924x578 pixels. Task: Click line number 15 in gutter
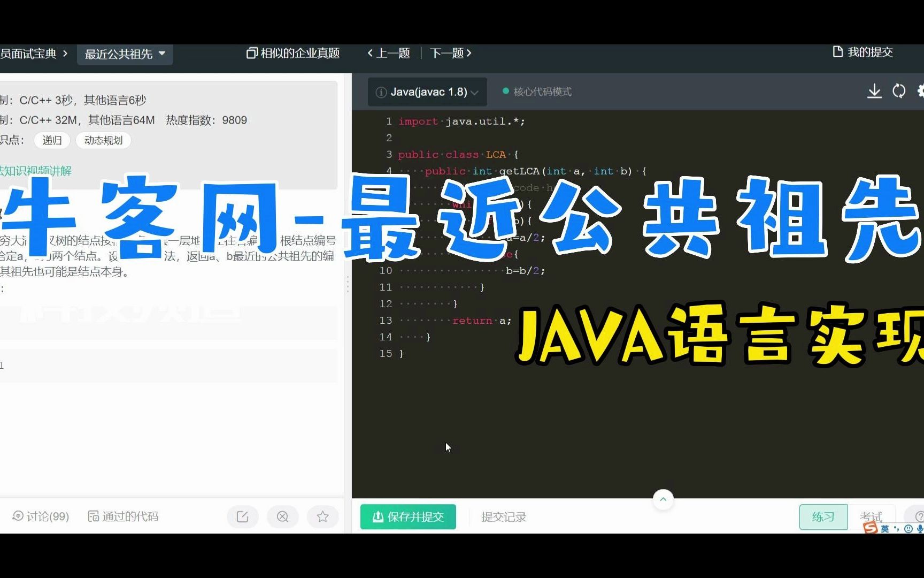click(386, 354)
